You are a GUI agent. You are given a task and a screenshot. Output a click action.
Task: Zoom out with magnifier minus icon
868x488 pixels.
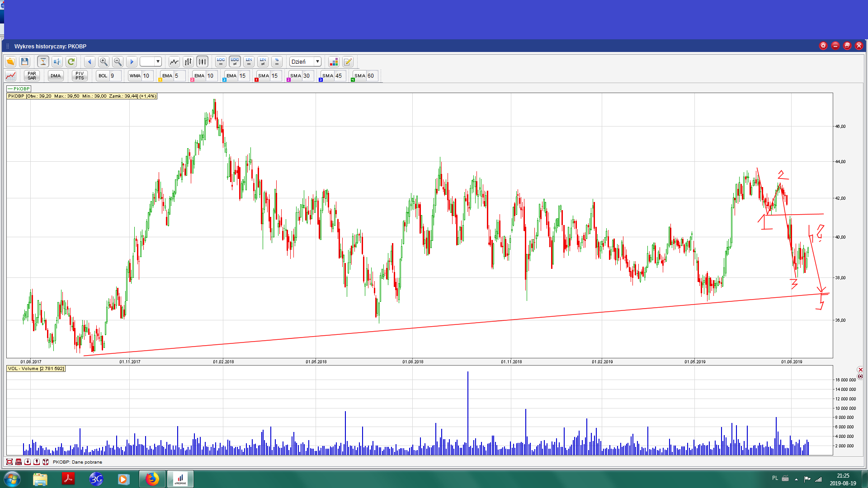(118, 61)
